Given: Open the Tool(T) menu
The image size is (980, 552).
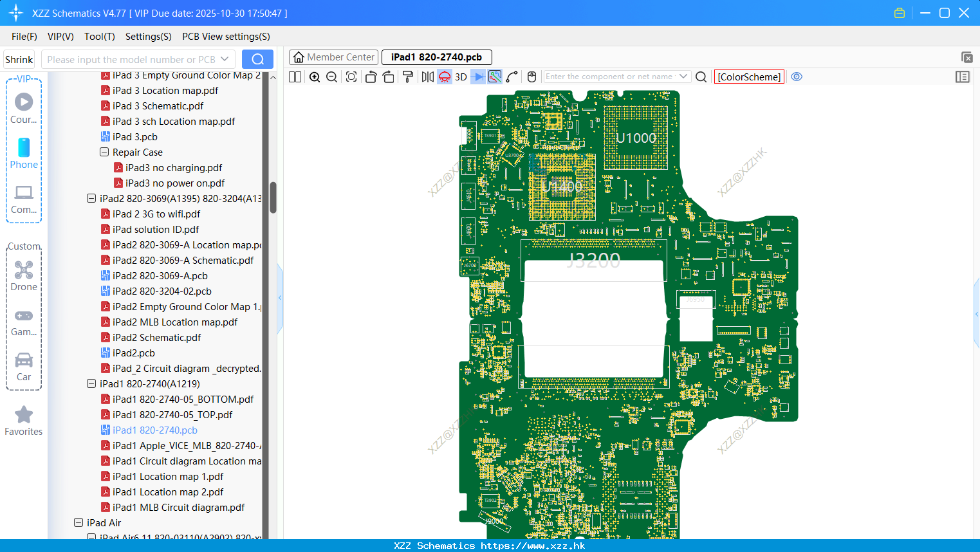Looking at the screenshot, I should click(x=100, y=37).
